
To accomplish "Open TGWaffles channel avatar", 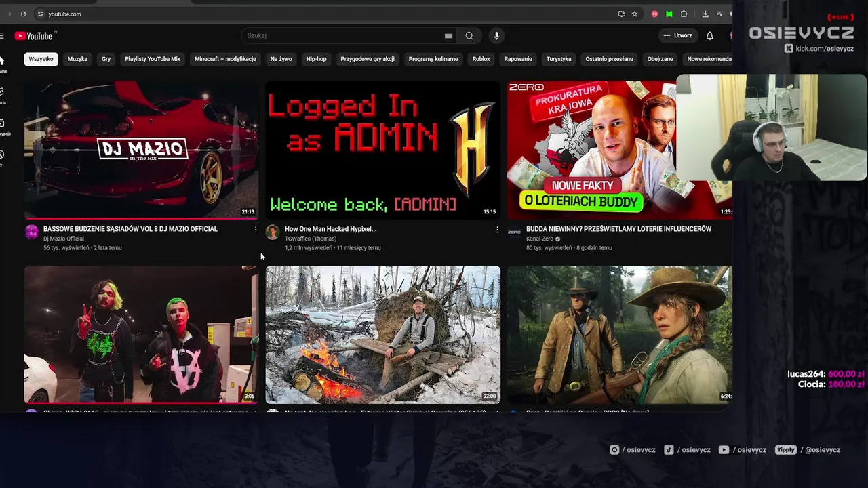I will point(273,232).
